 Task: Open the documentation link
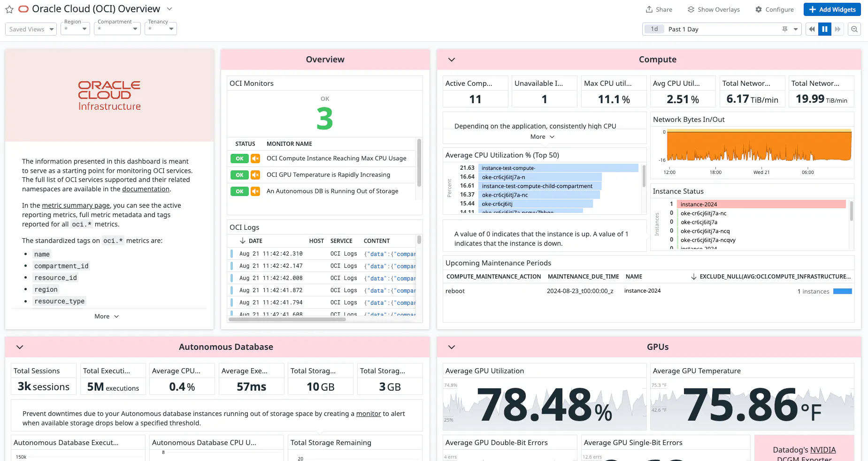[146, 189]
